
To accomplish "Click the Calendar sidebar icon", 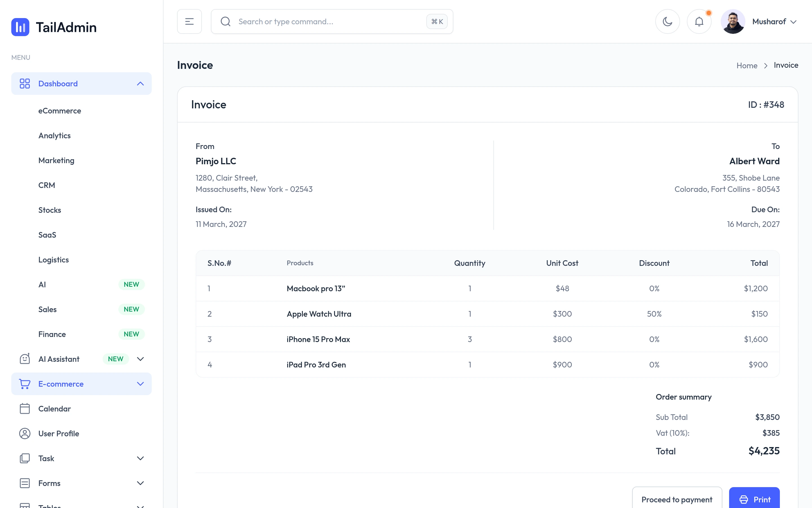I will coord(25,409).
